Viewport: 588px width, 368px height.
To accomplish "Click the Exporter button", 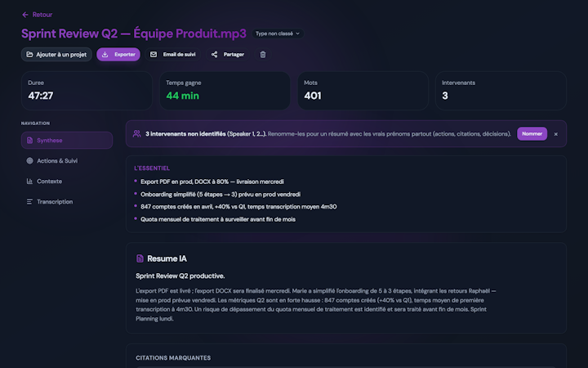I will click(x=118, y=55).
